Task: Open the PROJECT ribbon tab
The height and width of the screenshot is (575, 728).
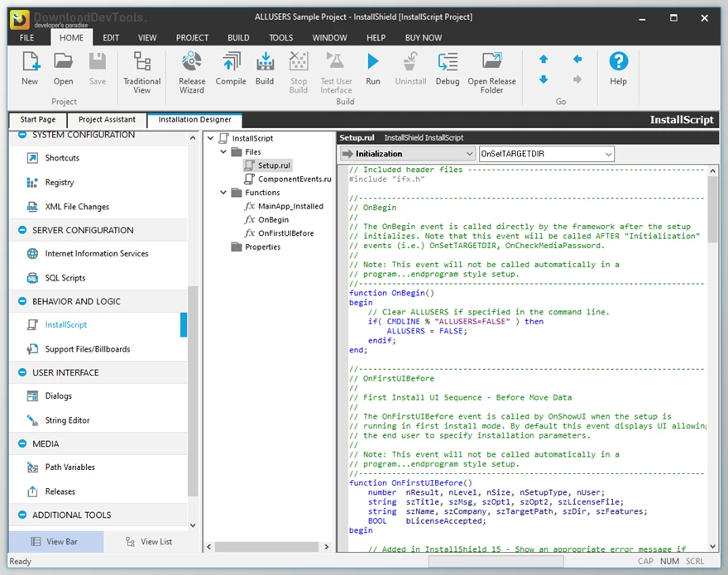Action: click(x=192, y=37)
